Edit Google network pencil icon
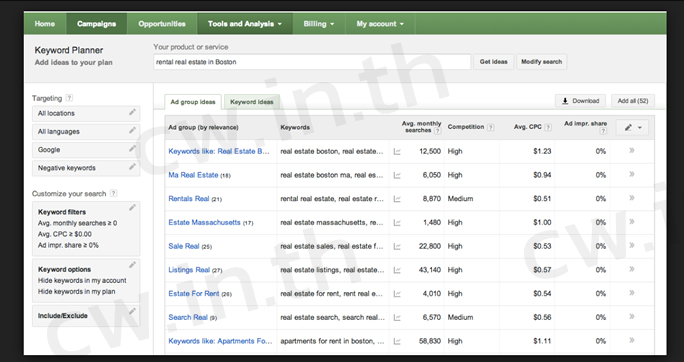This screenshot has height=362, width=684. 132,149
